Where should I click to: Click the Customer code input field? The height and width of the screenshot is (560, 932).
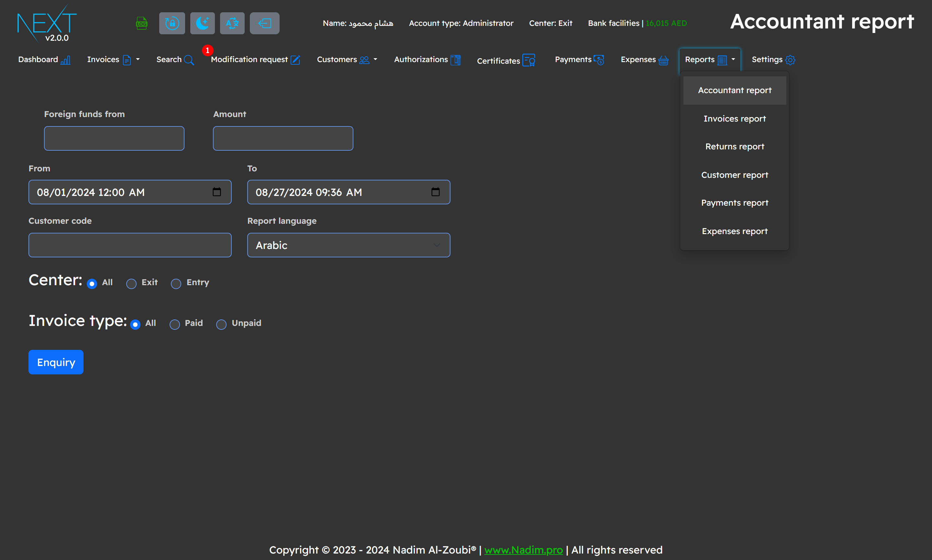(130, 245)
